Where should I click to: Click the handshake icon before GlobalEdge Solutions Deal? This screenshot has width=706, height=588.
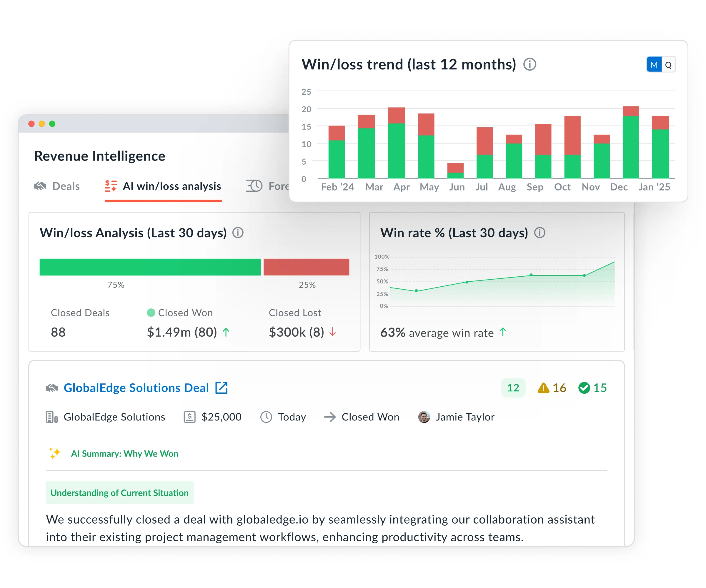(52, 388)
